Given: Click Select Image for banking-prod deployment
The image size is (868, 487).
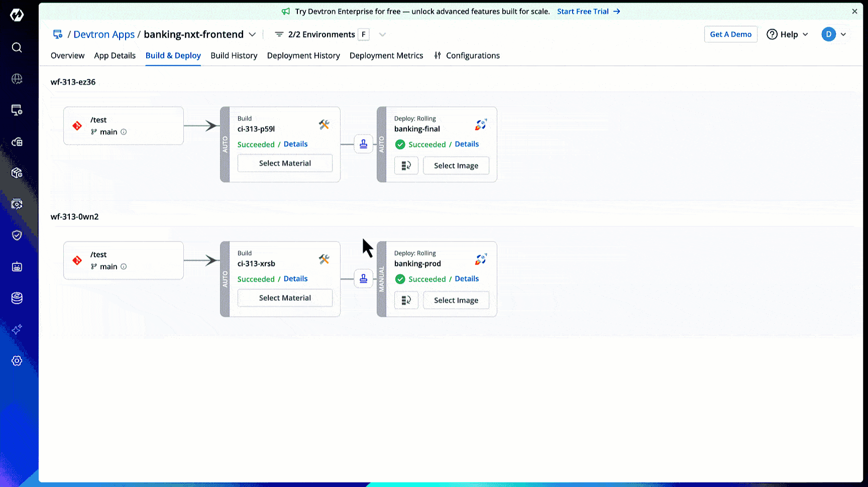Looking at the screenshot, I should tap(456, 300).
